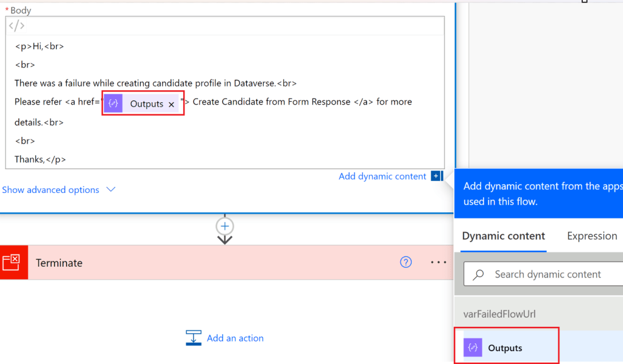Click the purple Outputs token icon in body

[113, 104]
